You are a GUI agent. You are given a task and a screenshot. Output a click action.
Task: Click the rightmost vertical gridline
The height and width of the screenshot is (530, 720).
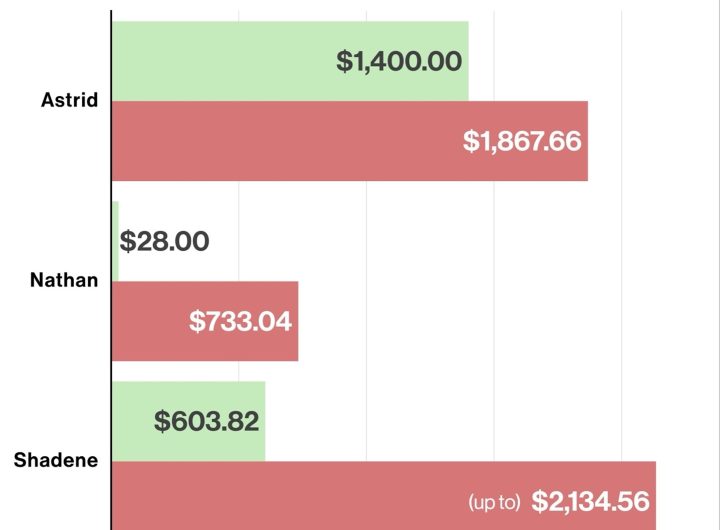[621, 250]
